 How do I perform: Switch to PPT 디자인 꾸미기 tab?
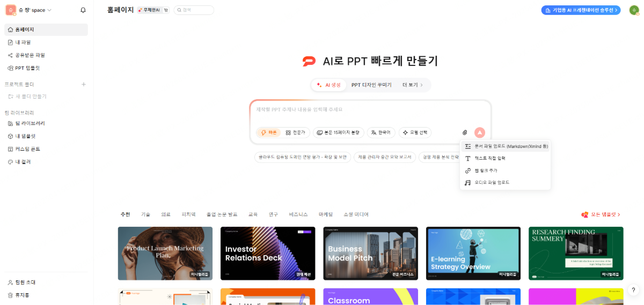371,85
